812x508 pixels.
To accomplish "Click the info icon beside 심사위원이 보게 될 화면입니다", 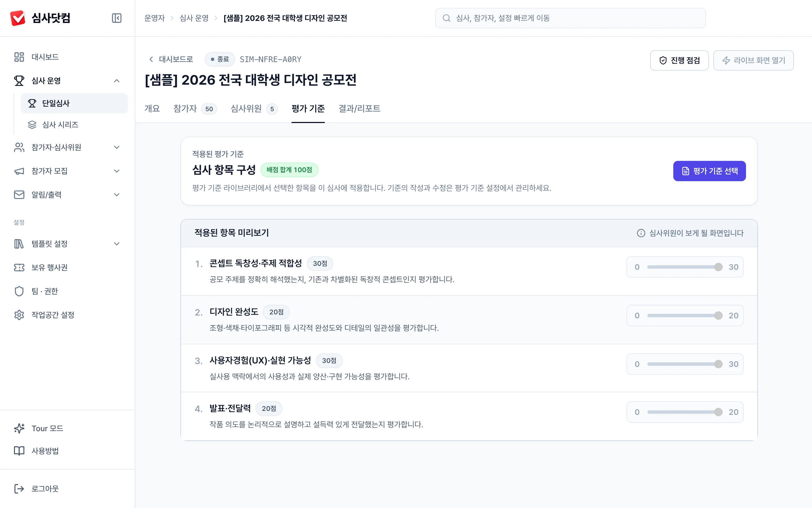I will click(x=641, y=233).
